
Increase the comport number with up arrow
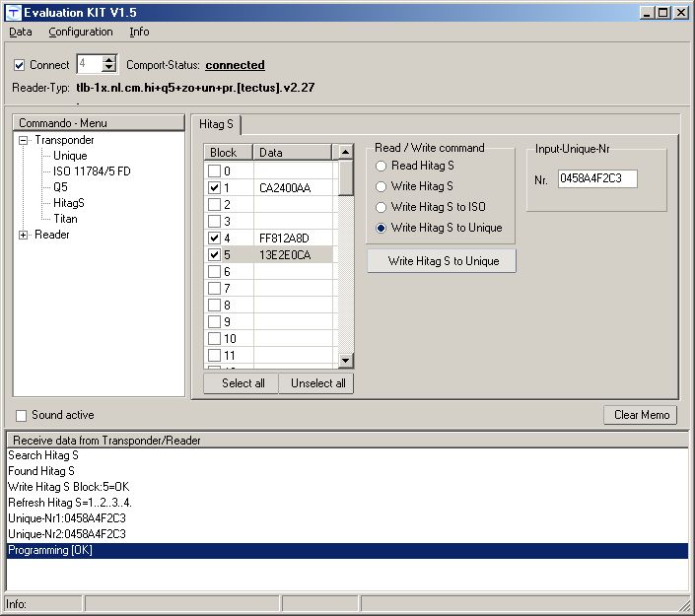coord(108,60)
